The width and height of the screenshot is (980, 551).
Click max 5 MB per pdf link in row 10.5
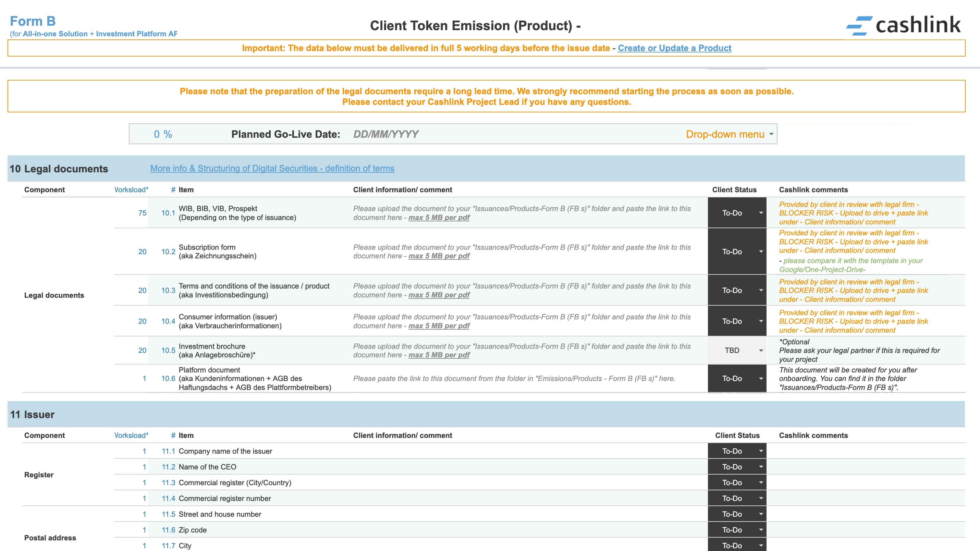point(439,355)
